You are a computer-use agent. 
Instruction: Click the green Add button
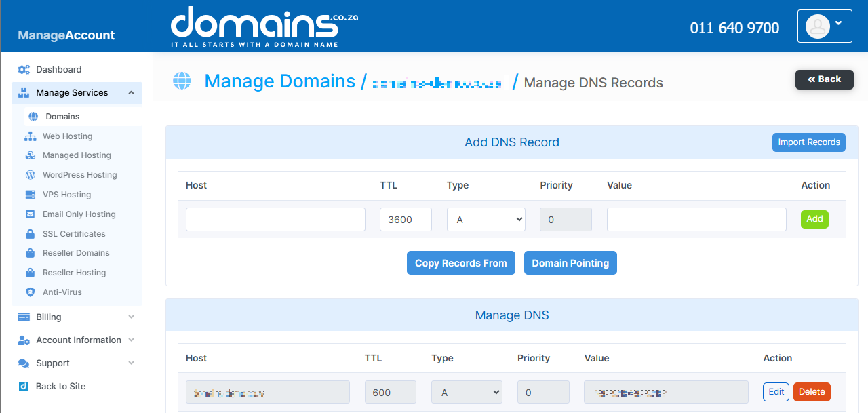(x=814, y=219)
